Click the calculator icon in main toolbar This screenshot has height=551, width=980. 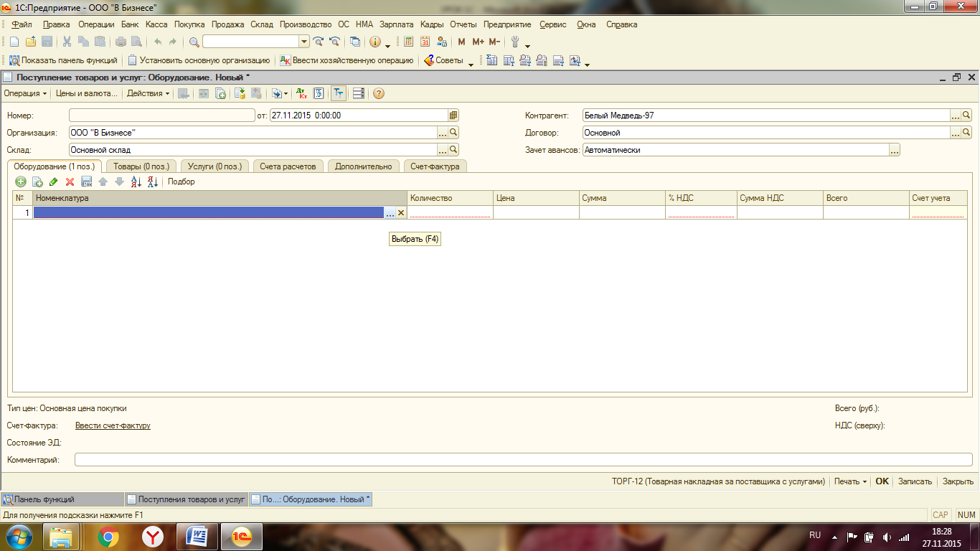pos(409,42)
